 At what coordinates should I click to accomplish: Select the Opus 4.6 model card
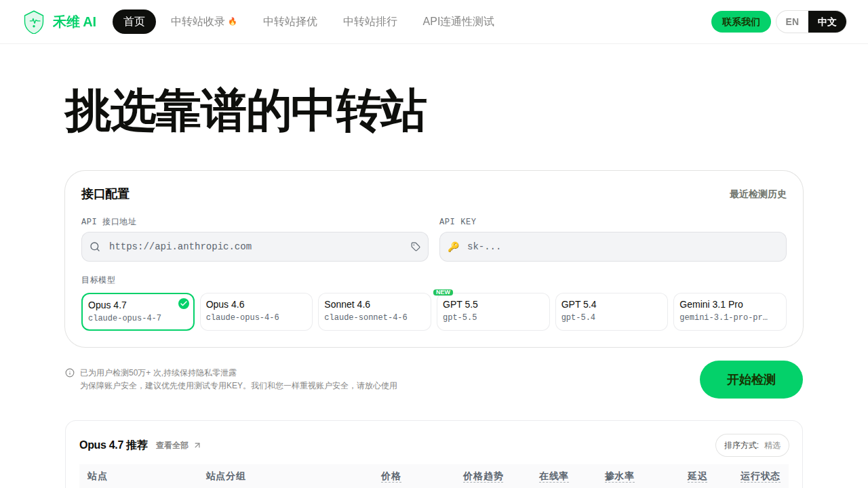coord(256,312)
